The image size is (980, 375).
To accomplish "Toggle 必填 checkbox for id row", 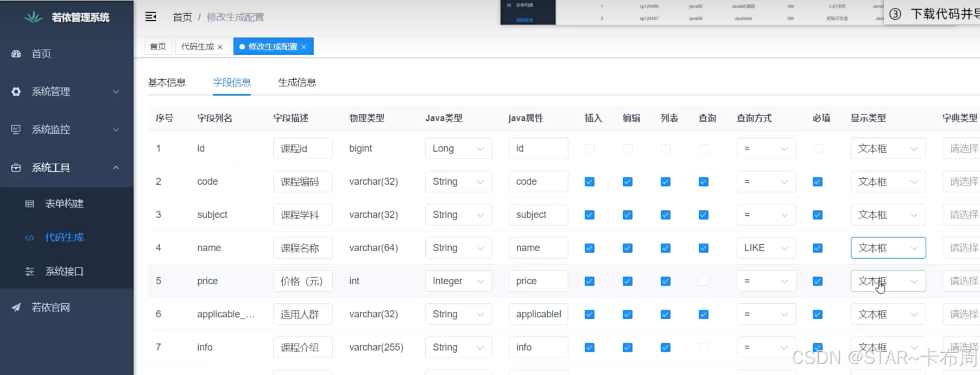I will (818, 149).
